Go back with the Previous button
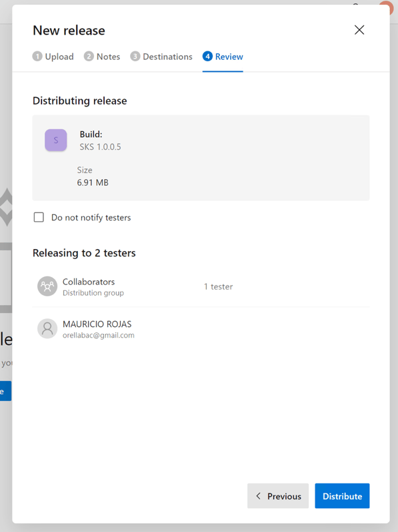 click(x=278, y=496)
